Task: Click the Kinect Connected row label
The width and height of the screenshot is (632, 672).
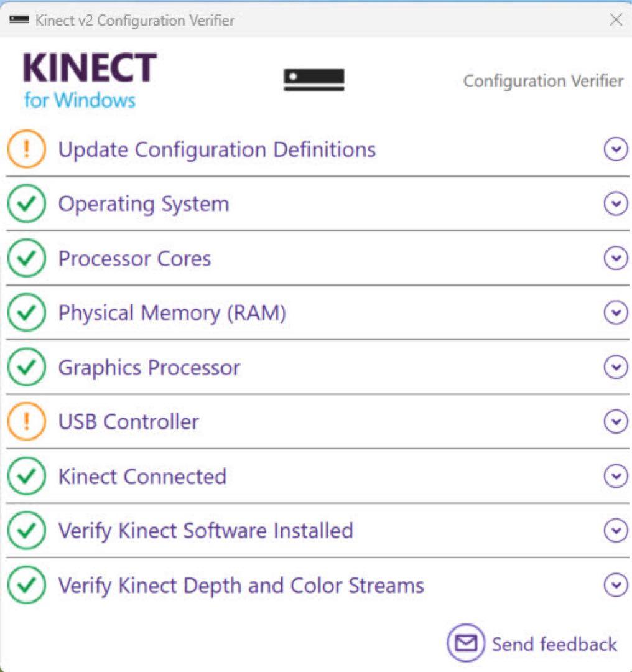Action: tap(141, 476)
